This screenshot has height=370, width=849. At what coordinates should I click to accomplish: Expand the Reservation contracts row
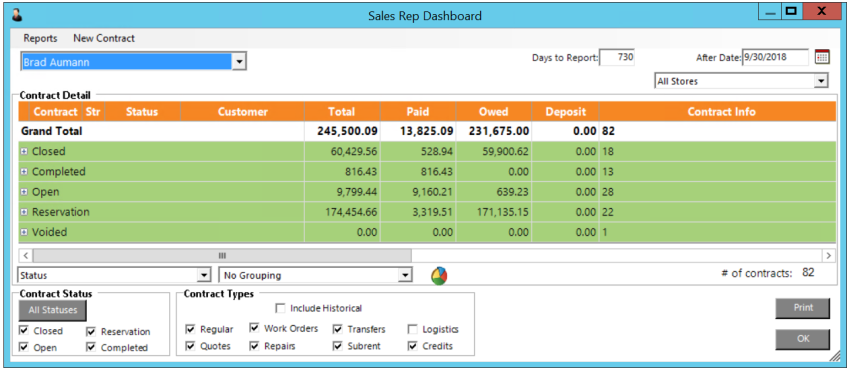(24, 212)
